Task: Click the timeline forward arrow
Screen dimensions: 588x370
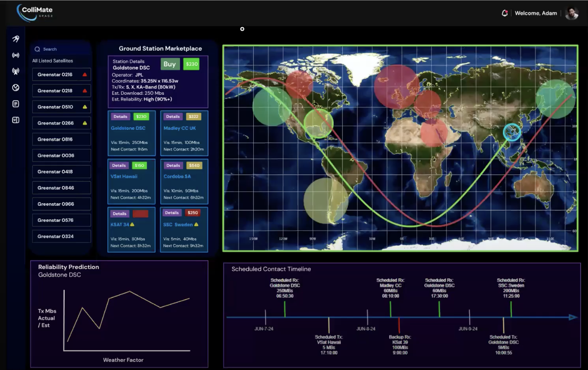Action: (x=573, y=317)
